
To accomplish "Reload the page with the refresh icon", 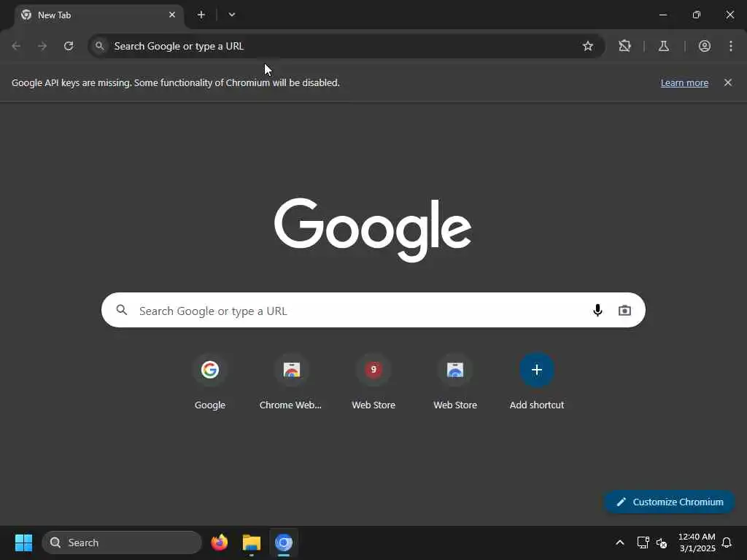I will click(x=69, y=46).
